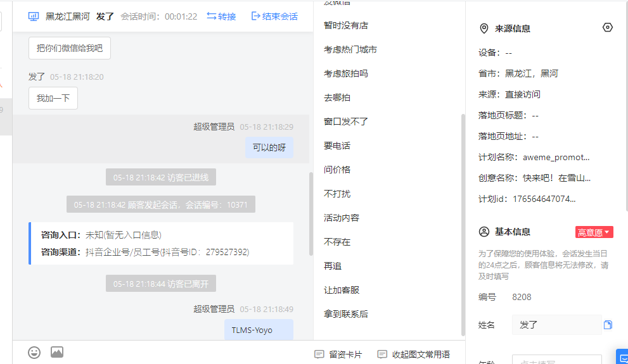Viewport: 628px width, 364px height.
Task: Select quick phrase 要电话
Action: (x=337, y=146)
